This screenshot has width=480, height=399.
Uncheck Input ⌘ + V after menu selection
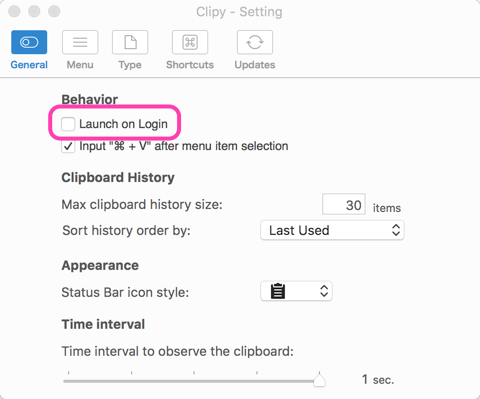(68, 146)
